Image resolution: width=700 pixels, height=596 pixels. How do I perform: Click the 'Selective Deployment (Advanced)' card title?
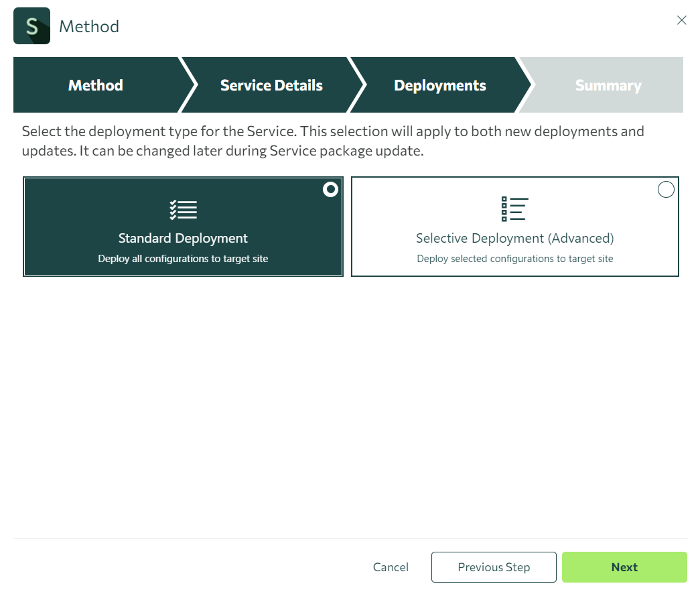[x=514, y=238]
